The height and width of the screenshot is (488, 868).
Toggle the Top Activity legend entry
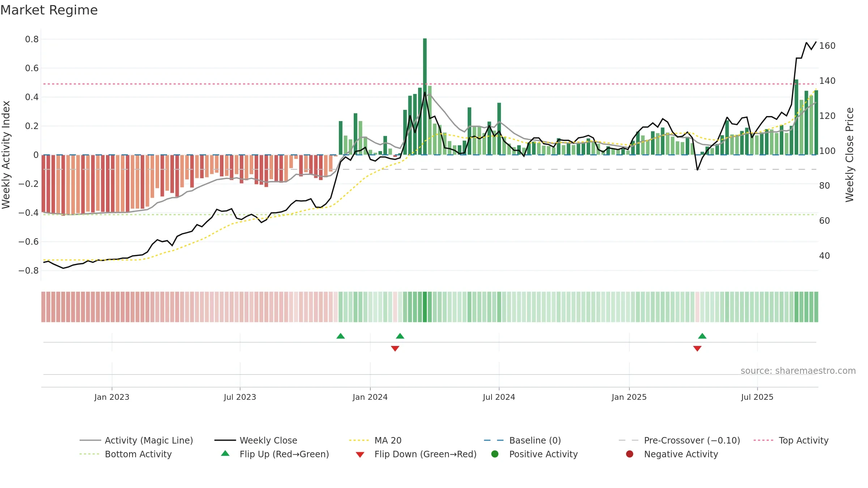[791, 440]
